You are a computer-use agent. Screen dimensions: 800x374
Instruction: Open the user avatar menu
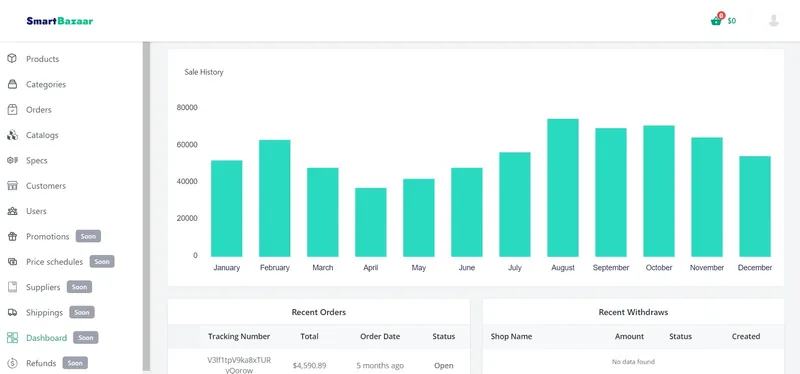[773, 20]
